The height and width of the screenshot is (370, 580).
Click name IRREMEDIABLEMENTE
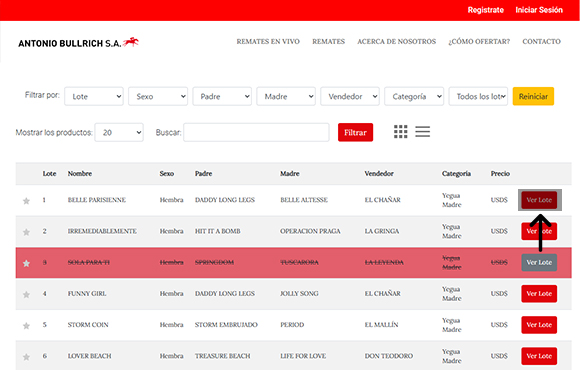[102, 231]
